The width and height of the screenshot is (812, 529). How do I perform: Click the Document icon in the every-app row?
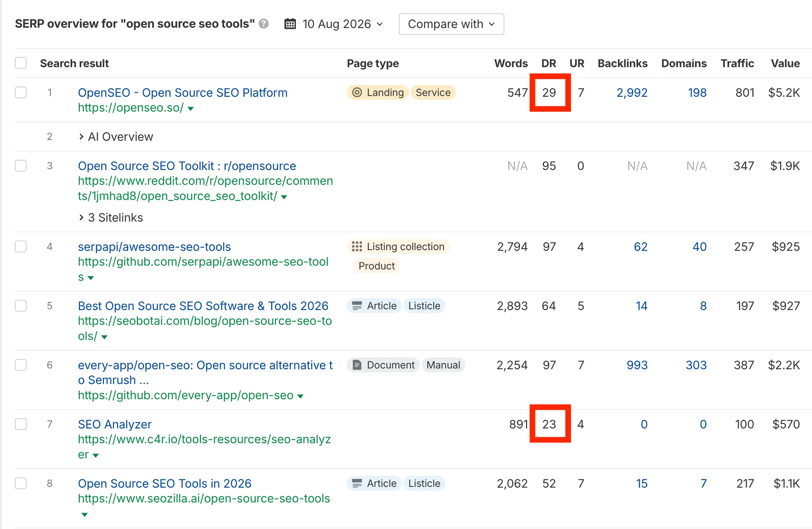pos(357,365)
